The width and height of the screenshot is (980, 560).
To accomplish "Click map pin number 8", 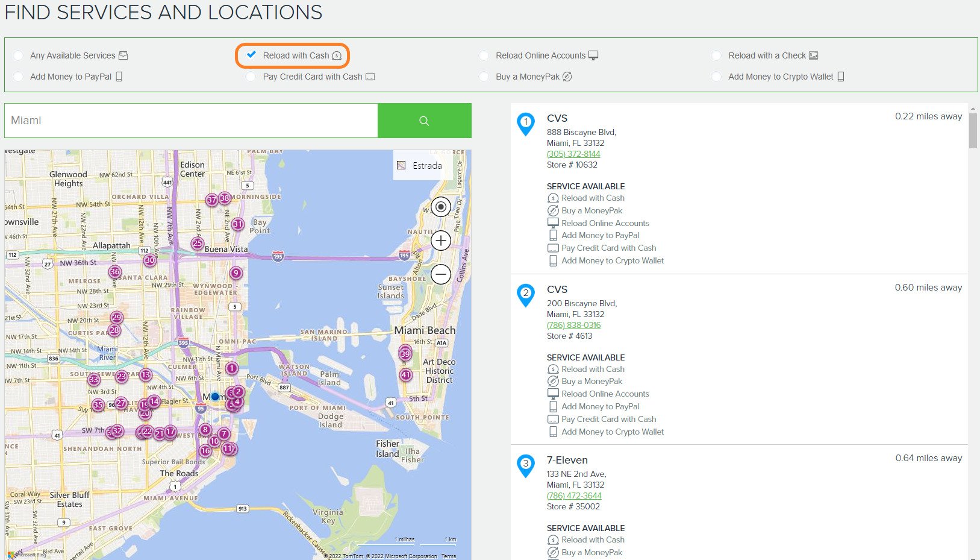I will point(205,430).
